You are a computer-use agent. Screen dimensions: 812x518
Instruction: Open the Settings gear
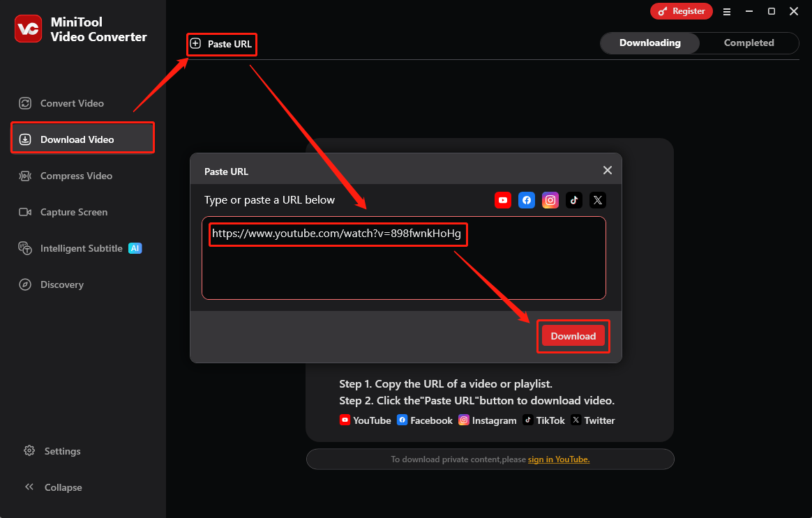(x=52, y=451)
